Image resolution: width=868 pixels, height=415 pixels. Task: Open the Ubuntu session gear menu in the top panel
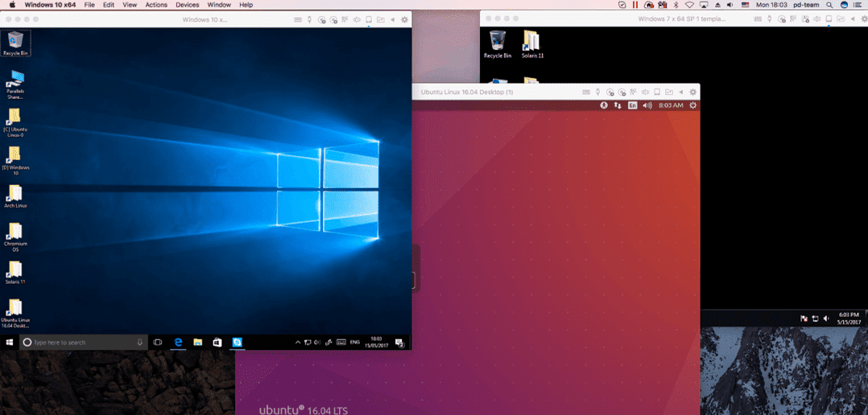pyautogui.click(x=692, y=105)
